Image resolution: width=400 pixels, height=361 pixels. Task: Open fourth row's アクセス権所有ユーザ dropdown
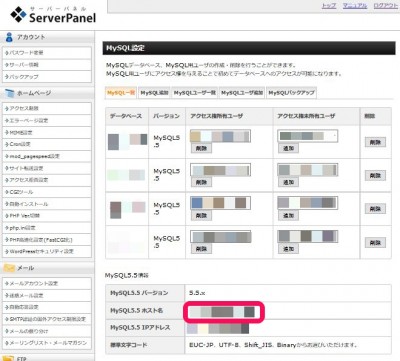click(220, 237)
